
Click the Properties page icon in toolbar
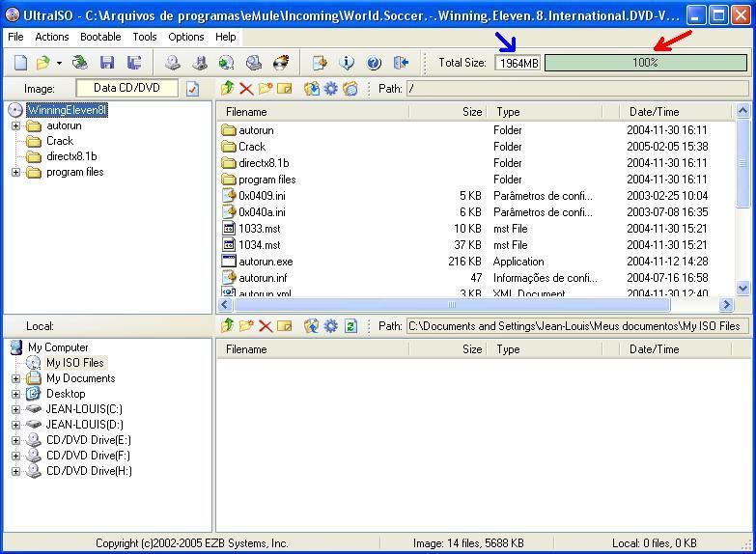[320, 63]
